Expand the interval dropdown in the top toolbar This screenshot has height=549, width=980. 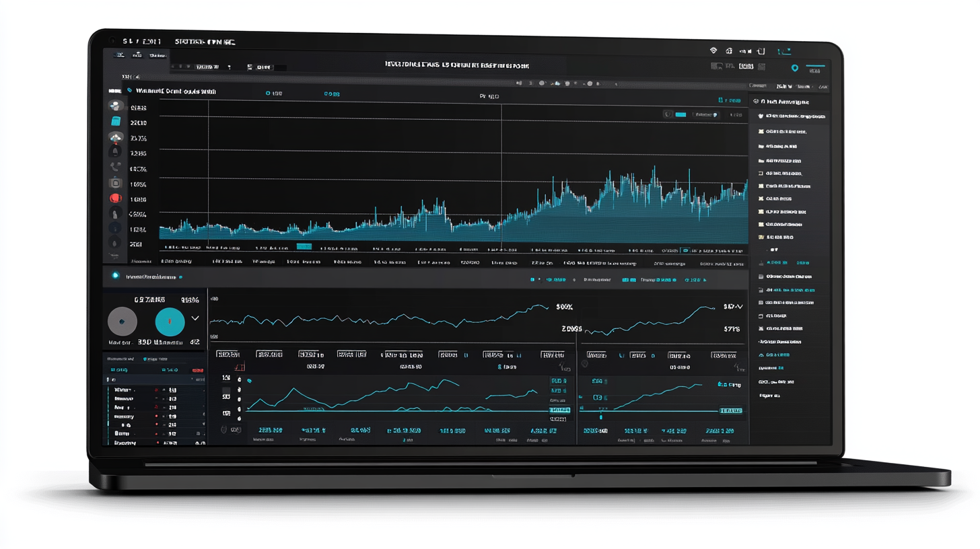point(228,67)
